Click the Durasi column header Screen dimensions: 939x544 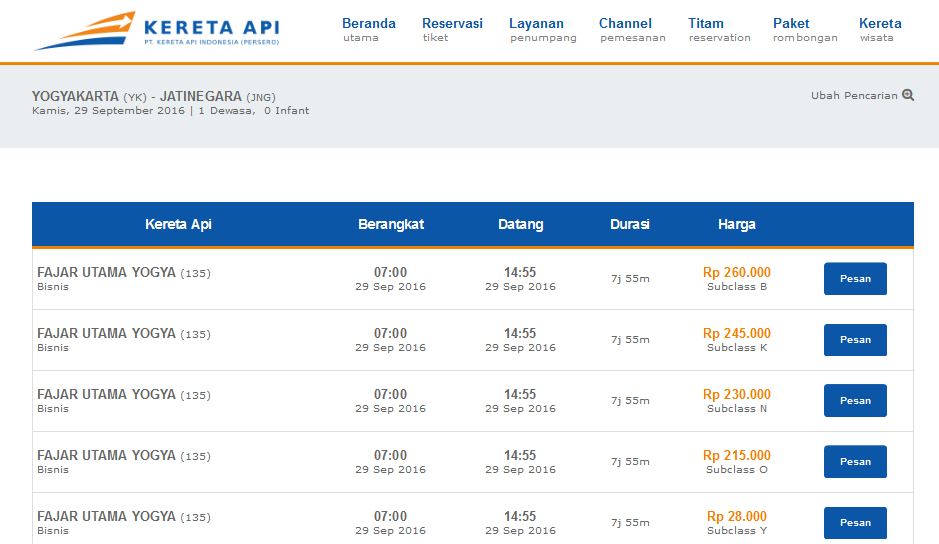coord(630,225)
